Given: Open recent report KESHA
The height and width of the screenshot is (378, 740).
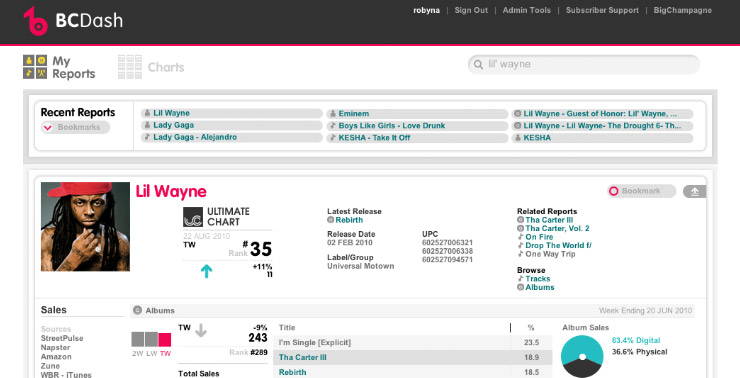Looking at the screenshot, I should click(602, 138).
